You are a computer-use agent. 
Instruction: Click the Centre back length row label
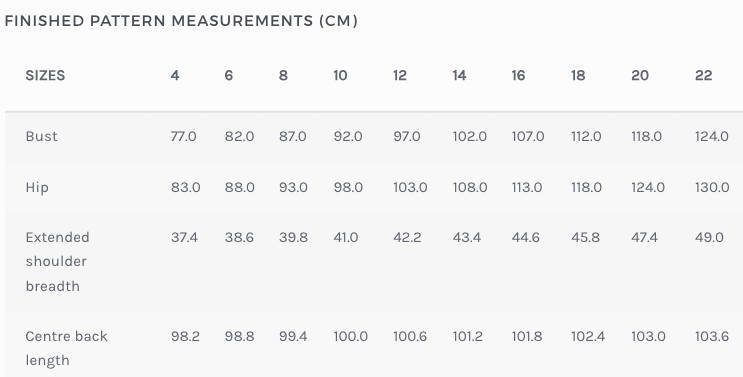(x=66, y=348)
